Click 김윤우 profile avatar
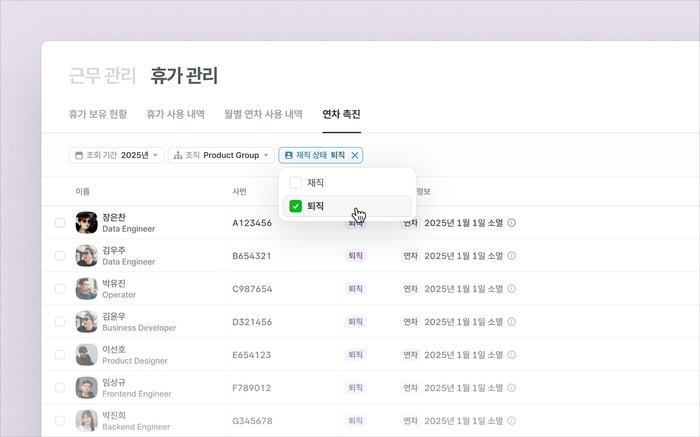 [87, 322]
